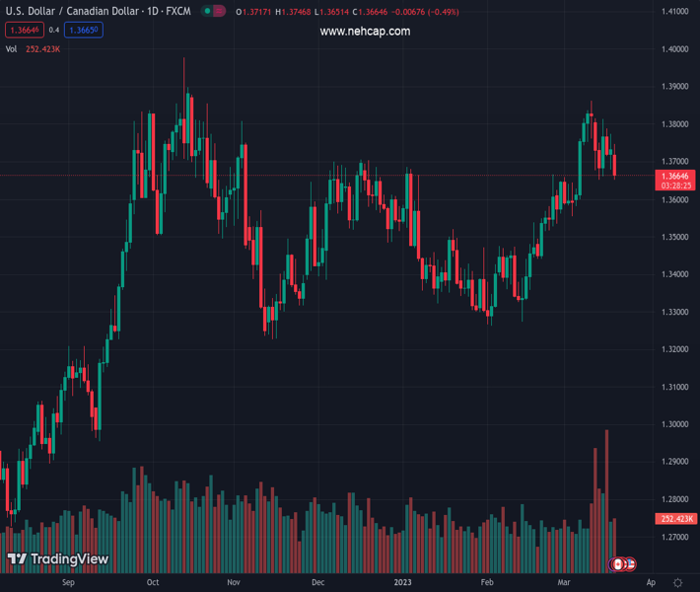Click the current price label 1.36646 on axis
Viewport: 700px width, 592px height.
675,176
